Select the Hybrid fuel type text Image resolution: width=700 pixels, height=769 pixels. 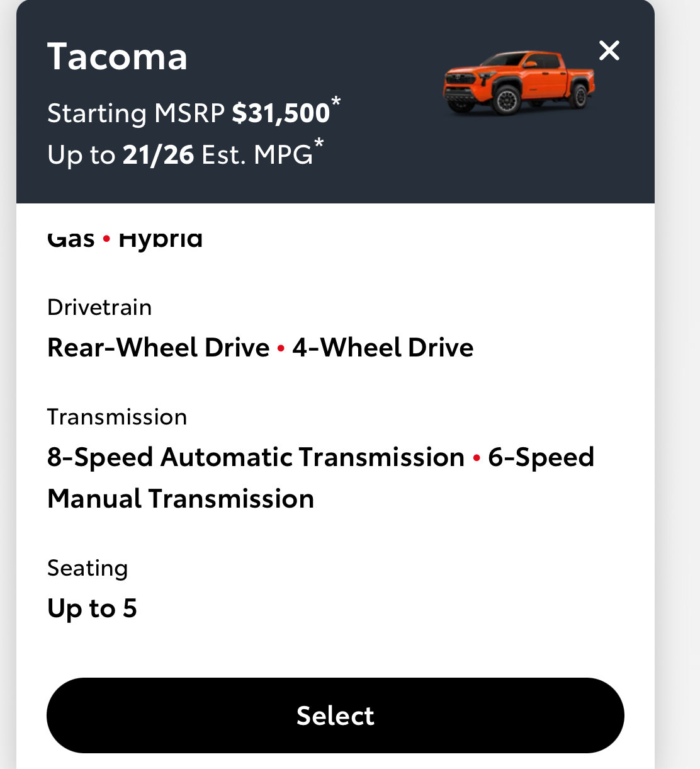pos(161,240)
